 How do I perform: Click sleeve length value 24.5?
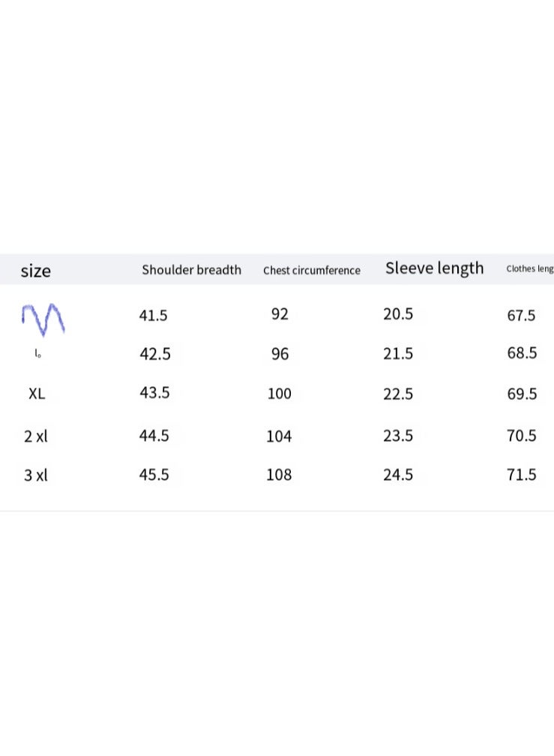pos(398,475)
